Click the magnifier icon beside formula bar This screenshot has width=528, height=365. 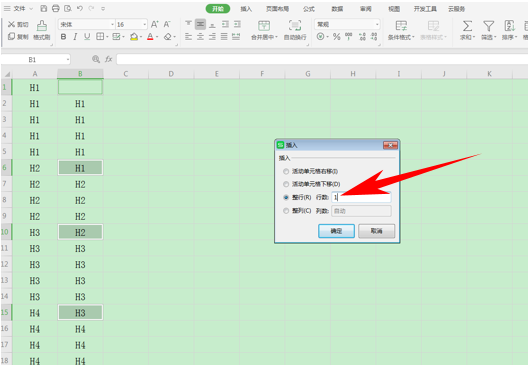(96, 59)
